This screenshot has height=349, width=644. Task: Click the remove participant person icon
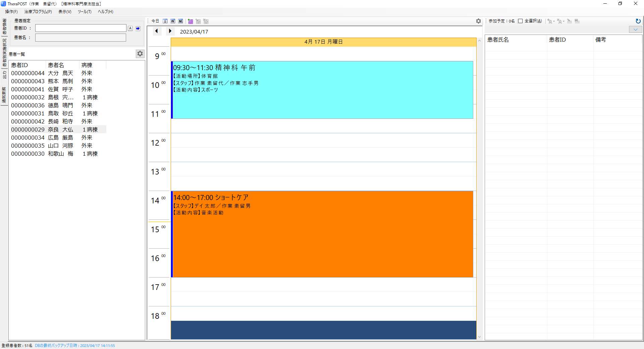pyautogui.click(x=559, y=21)
